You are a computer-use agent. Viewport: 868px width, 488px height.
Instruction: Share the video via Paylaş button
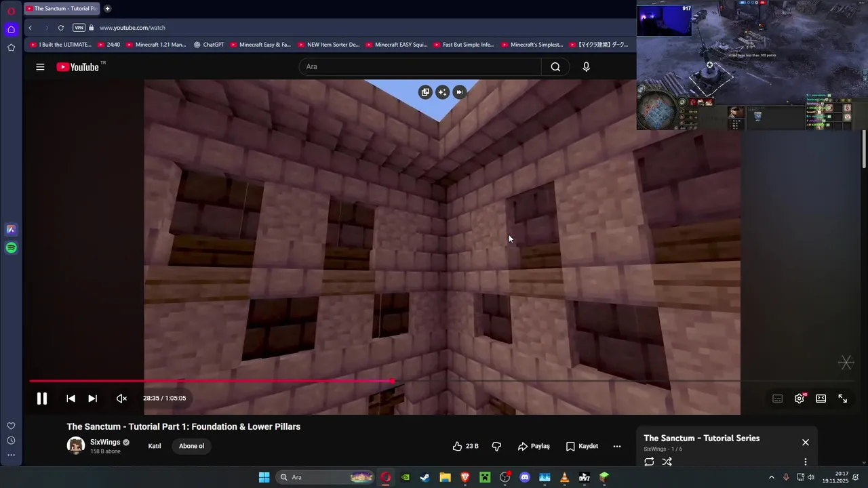tap(534, 446)
